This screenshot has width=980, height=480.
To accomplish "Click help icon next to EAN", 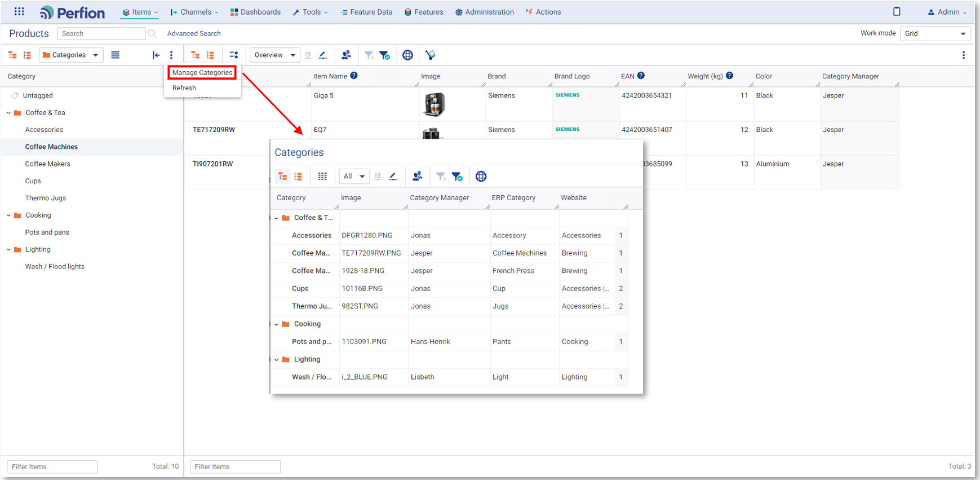I will click(x=641, y=76).
